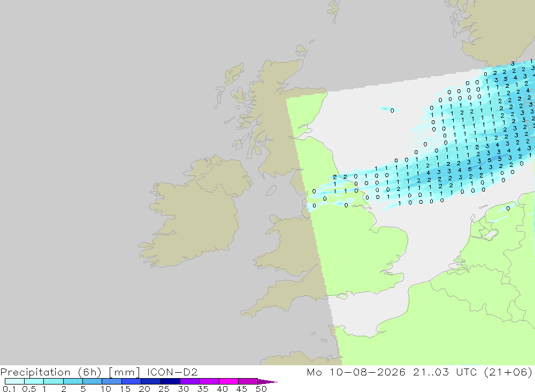Select the 'Mo 10-08-2026' date text
535x392 pixels.
[356, 372]
